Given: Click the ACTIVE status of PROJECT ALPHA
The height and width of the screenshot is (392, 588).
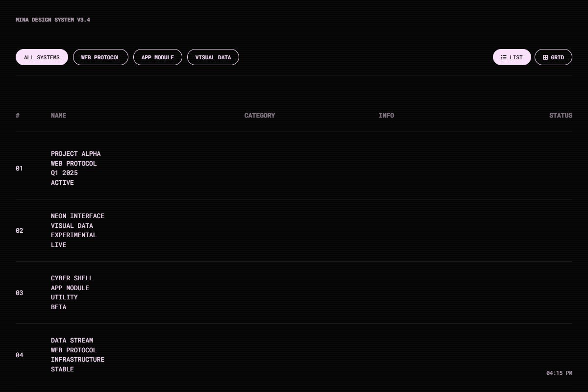Looking at the screenshot, I should [x=62, y=182].
